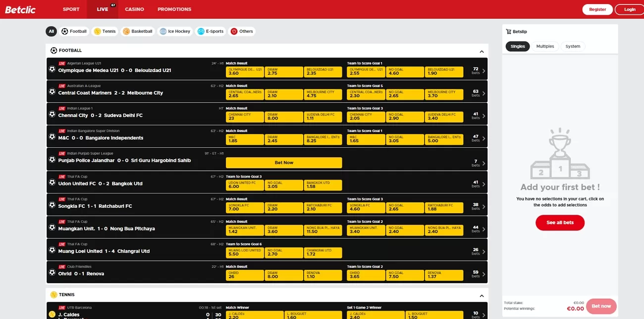Click LIVE badge on UTR Barcelona row
The height and width of the screenshot is (319, 644).
point(62,308)
